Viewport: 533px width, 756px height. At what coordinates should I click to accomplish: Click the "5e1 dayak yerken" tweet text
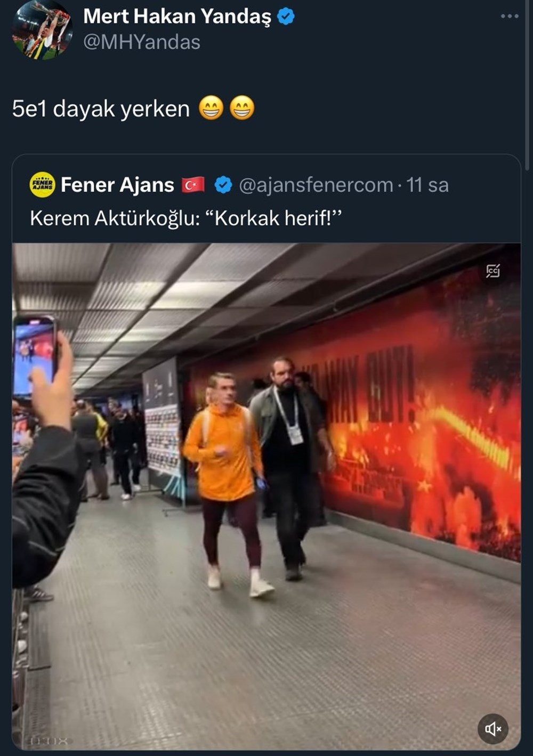point(101,109)
